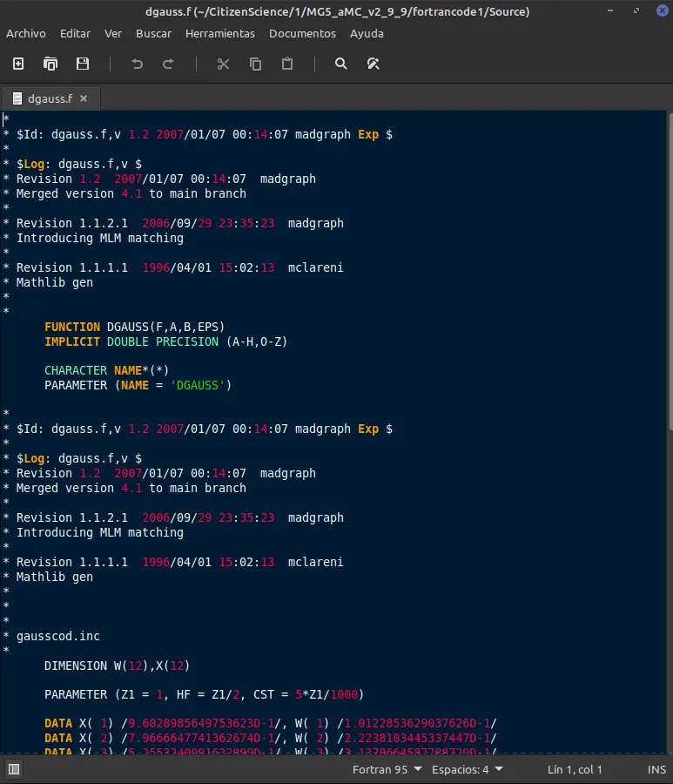
Task: Toggle INS insert mode indicator
Action: tap(656, 769)
